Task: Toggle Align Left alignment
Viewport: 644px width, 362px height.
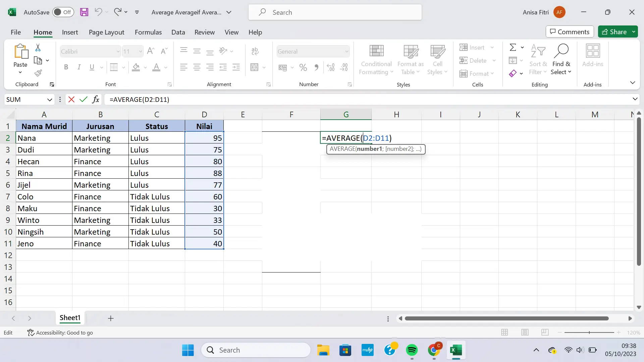Action: click(183, 67)
